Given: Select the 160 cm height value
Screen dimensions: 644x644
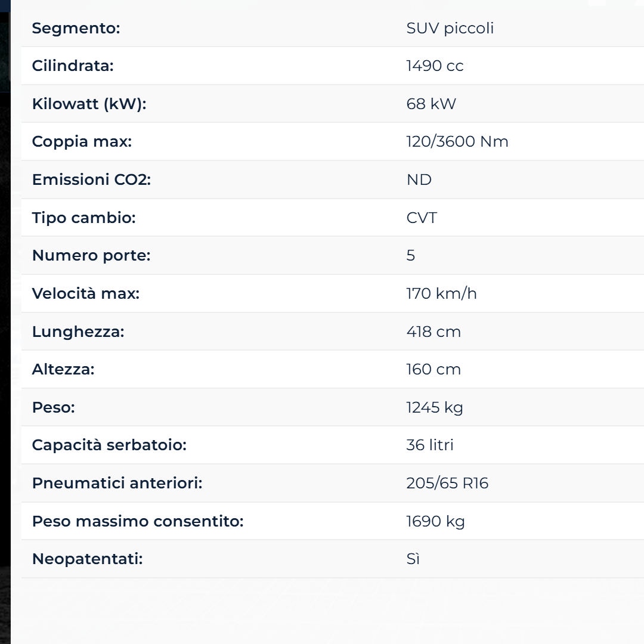Looking at the screenshot, I should [x=434, y=369].
